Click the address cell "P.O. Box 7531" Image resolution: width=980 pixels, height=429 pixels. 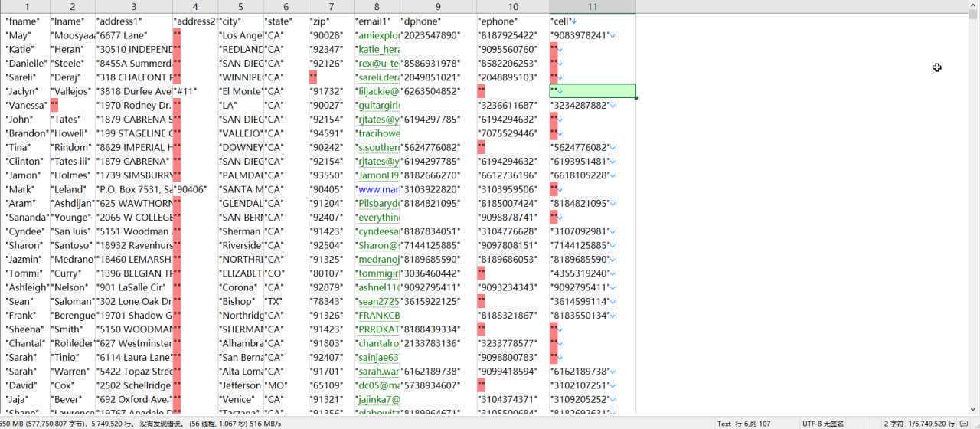pos(134,189)
